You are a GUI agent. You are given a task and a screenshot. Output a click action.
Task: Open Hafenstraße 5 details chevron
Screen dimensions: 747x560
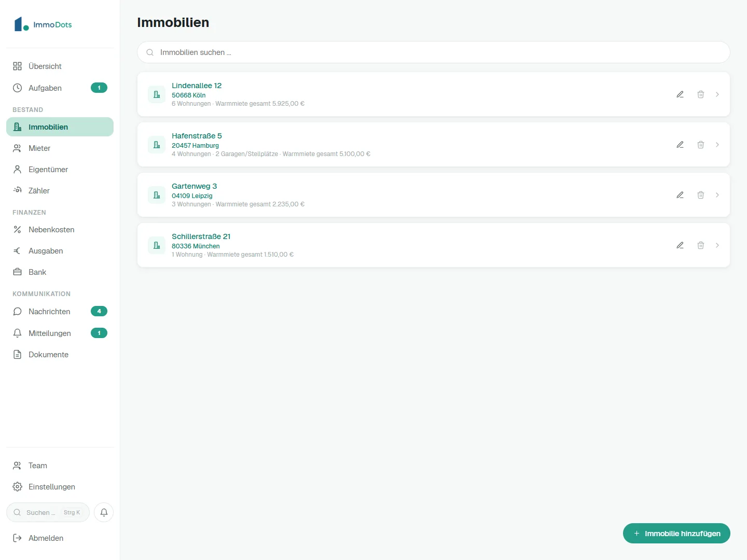click(717, 145)
